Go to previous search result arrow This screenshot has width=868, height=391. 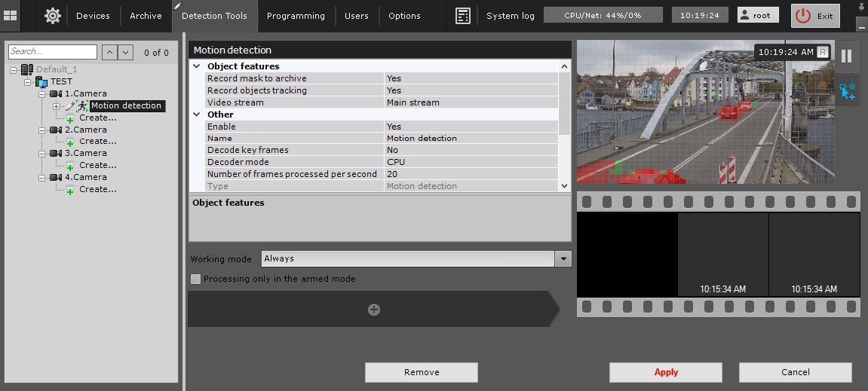(109, 52)
